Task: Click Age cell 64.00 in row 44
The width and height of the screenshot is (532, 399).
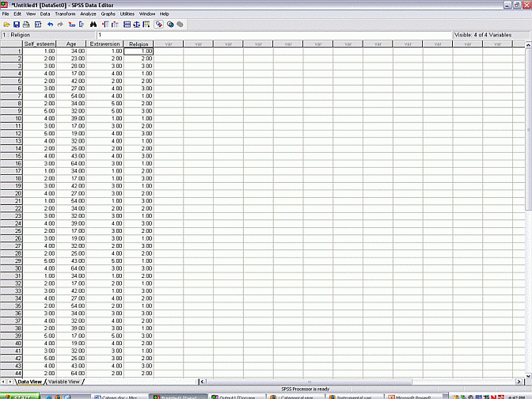Action: (x=71, y=373)
